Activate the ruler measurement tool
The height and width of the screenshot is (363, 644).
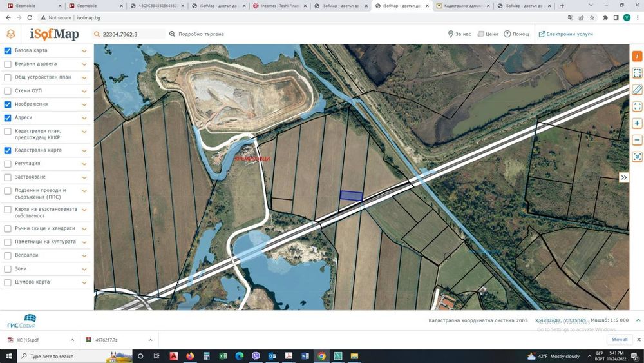[637, 90]
